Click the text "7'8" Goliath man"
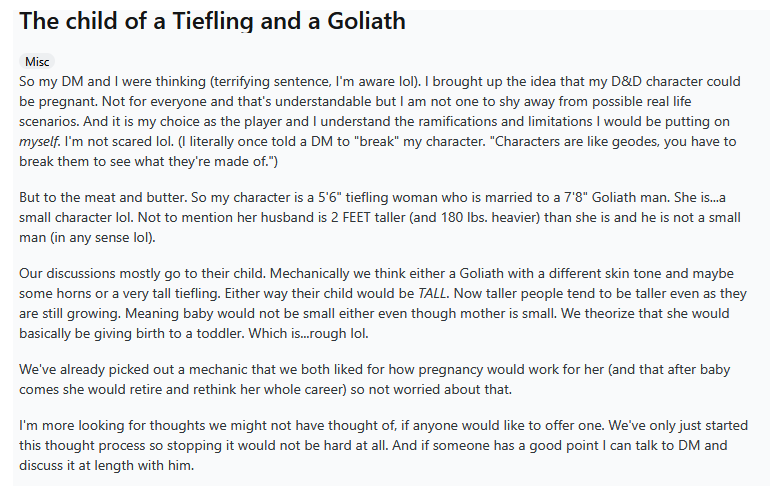Viewport: 772px width, 502px height. point(617,197)
